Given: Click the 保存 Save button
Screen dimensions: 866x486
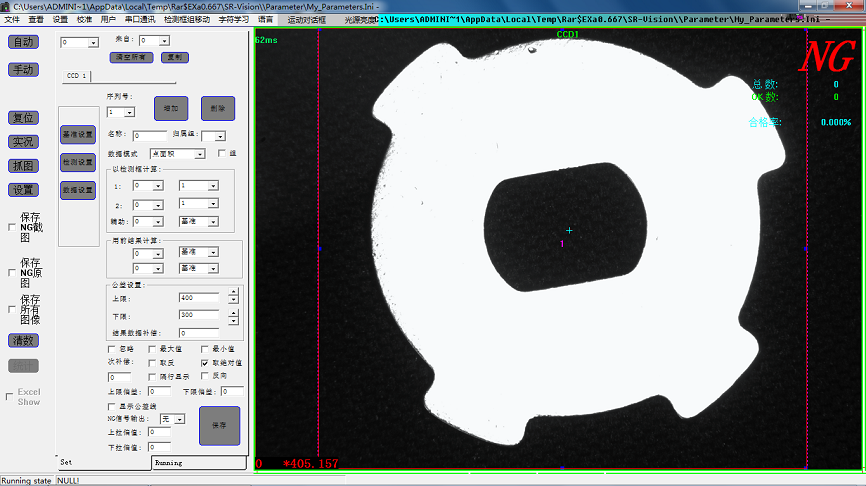Looking at the screenshot, I should (x=219, y=425).
